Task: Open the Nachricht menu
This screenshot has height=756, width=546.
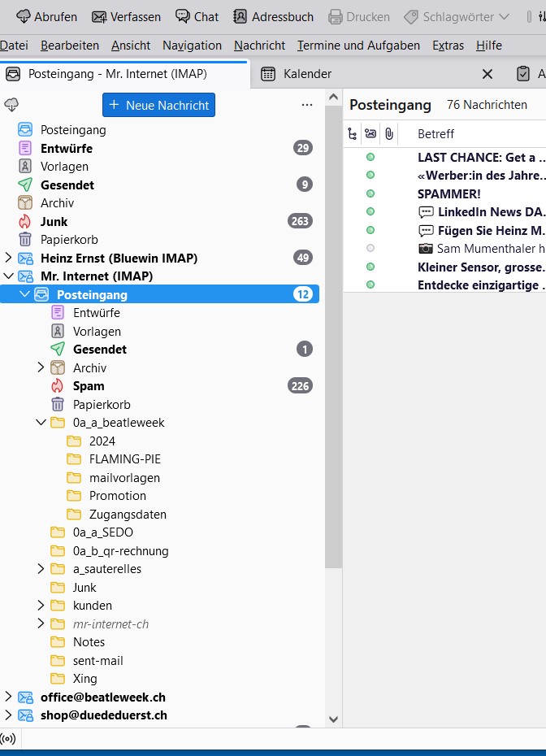Action: pos(259,46)
